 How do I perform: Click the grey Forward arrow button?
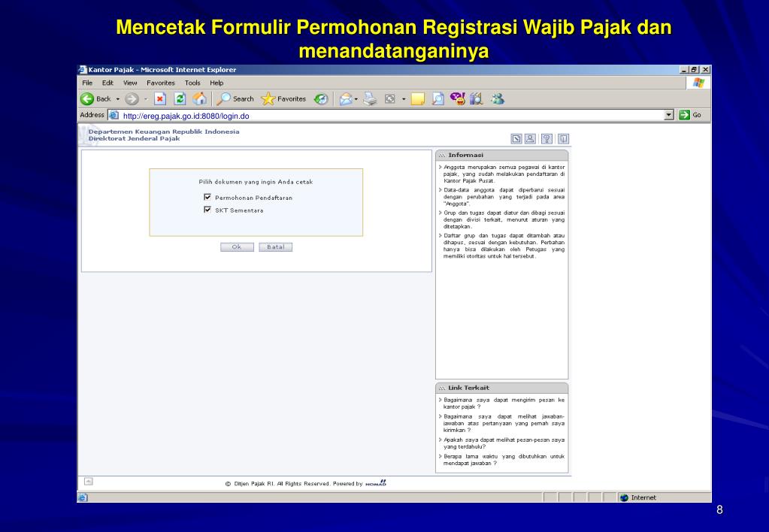[x=132, y=99]
